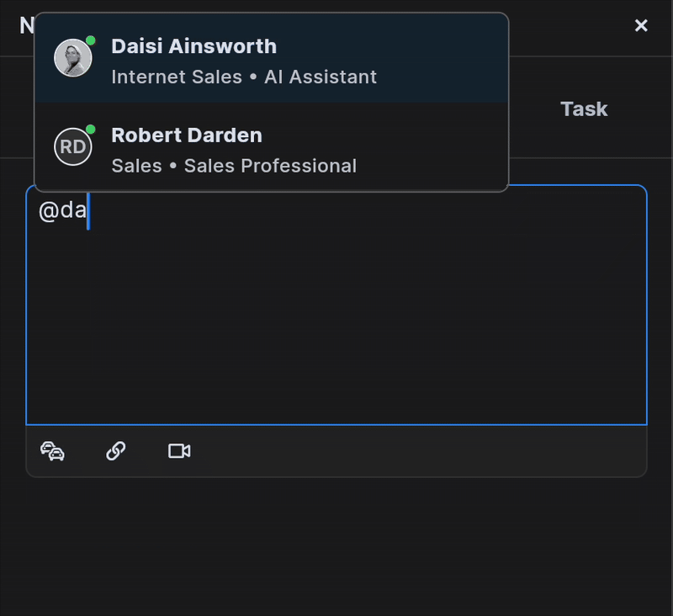This screenshot has width=673, height=616.
Task: Click the insert link chain icon
Action: coord(116,451)
